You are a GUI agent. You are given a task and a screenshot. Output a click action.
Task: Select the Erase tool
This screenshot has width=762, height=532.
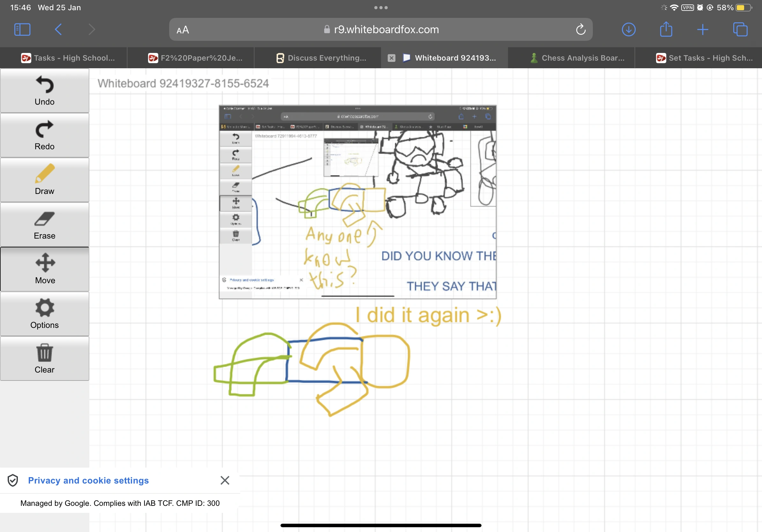pos(44,225)
